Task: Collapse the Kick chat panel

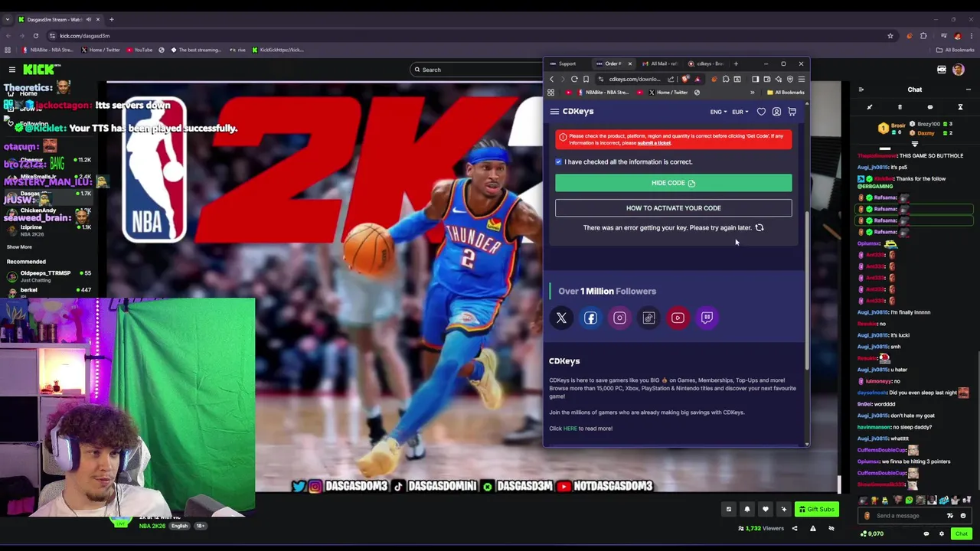Action: pos(861,90)
